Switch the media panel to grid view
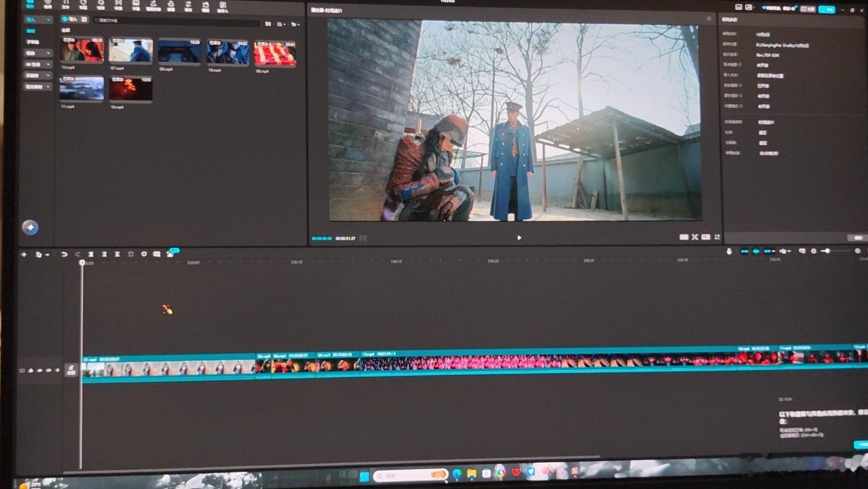Image resolution: width=868 pixels, height=489 pixels. click(268, 24)
